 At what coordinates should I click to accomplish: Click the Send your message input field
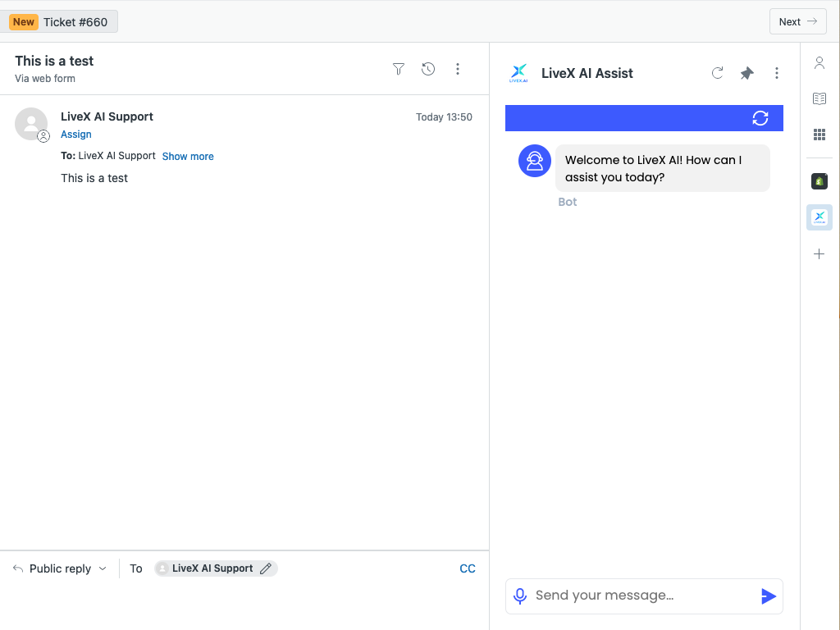[x=640, y=596]
